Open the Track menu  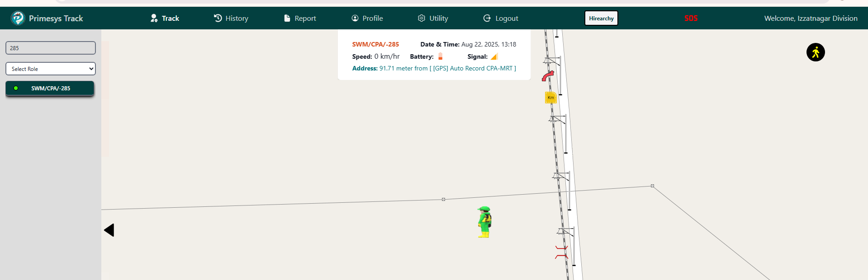(x=165, y=18)
